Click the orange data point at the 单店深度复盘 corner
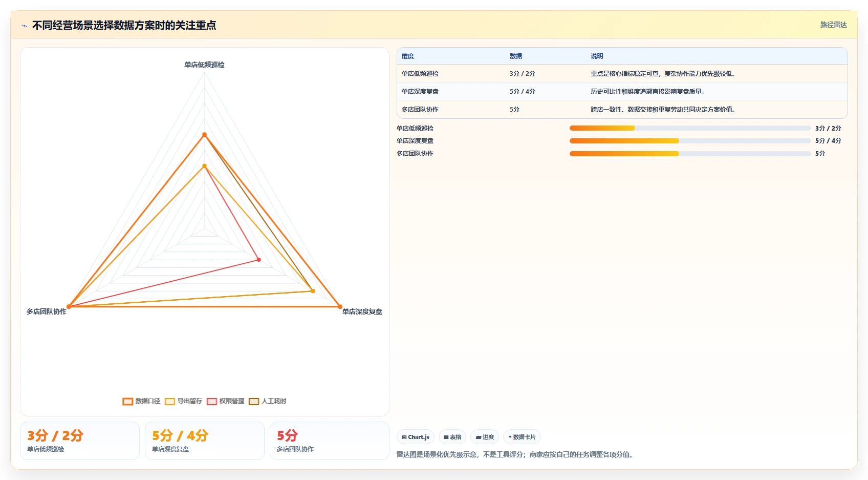Image resolution: width=868 pixels, height=480 pixels. [x=340, y=307]
